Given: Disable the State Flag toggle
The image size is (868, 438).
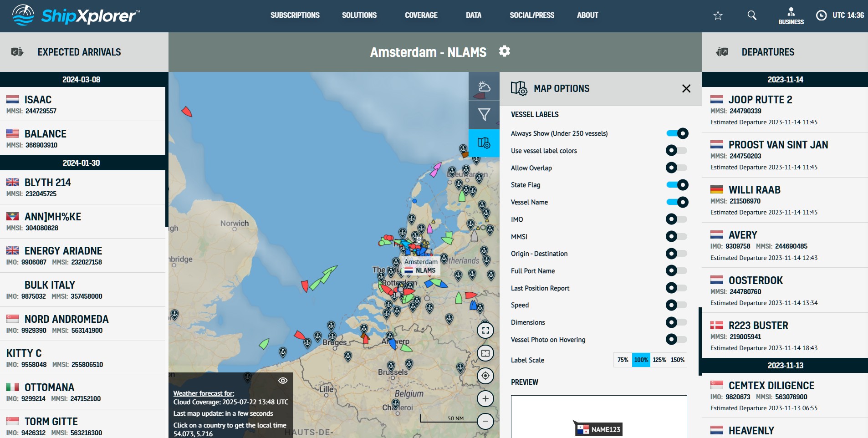Looking at the screenshot, I should tap(677, 185).
